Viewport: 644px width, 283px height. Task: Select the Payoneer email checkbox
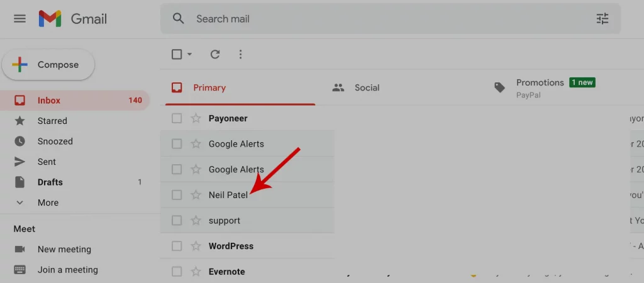[x=177, y=118]
